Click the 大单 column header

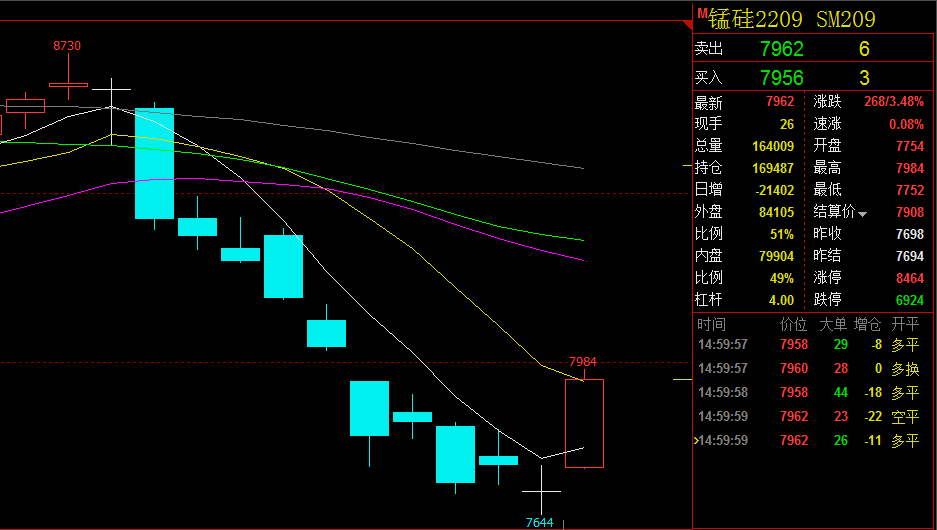point(832,324)
